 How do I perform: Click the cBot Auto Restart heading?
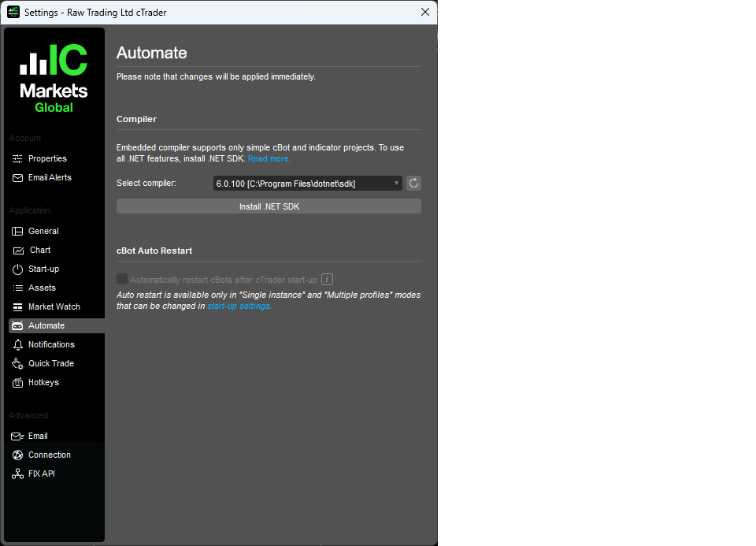[154, 251]
